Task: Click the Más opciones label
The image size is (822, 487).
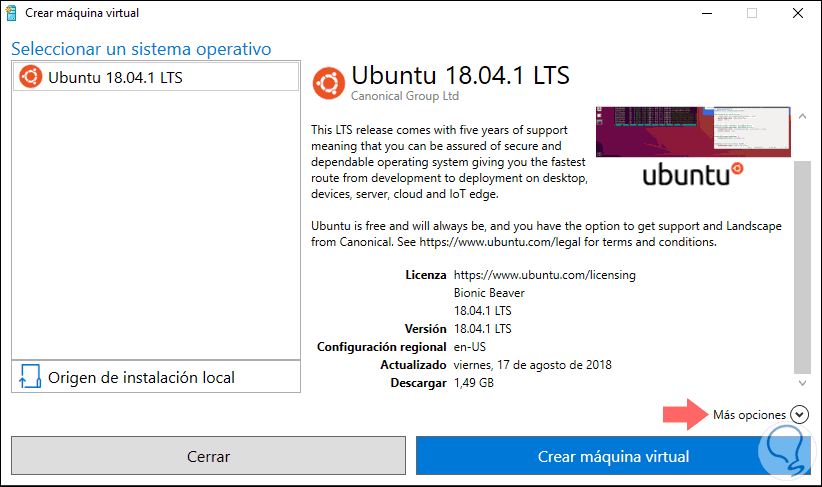Action: click(749, 415)
